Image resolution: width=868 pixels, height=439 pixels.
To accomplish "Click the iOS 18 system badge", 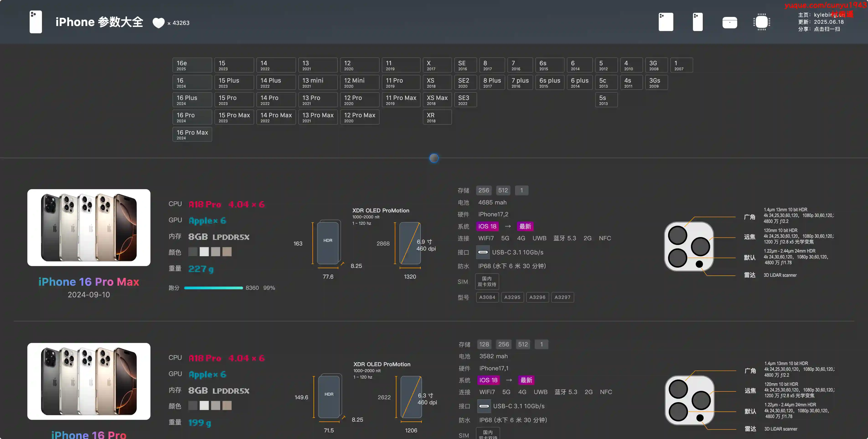I will point(487,226).
